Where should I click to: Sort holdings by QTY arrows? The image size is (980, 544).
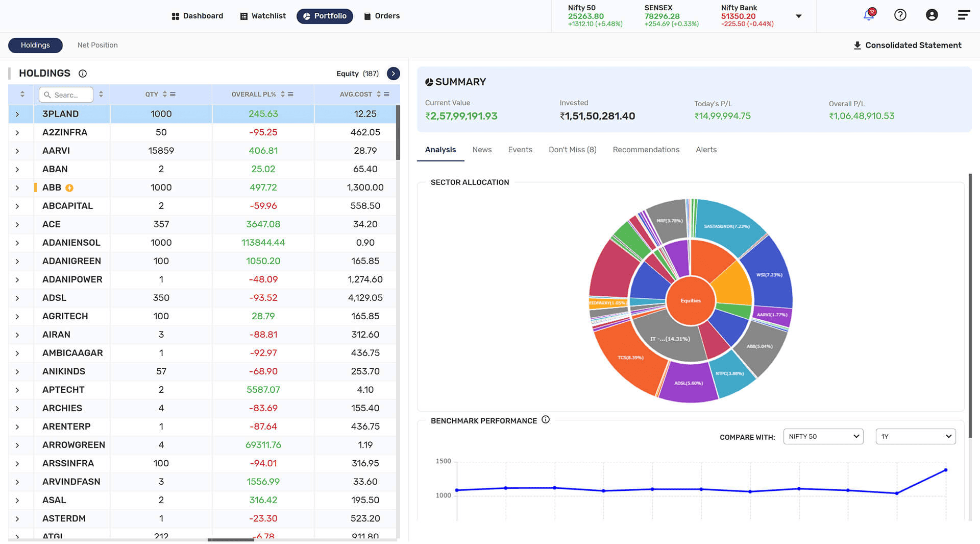pos(165,94)
